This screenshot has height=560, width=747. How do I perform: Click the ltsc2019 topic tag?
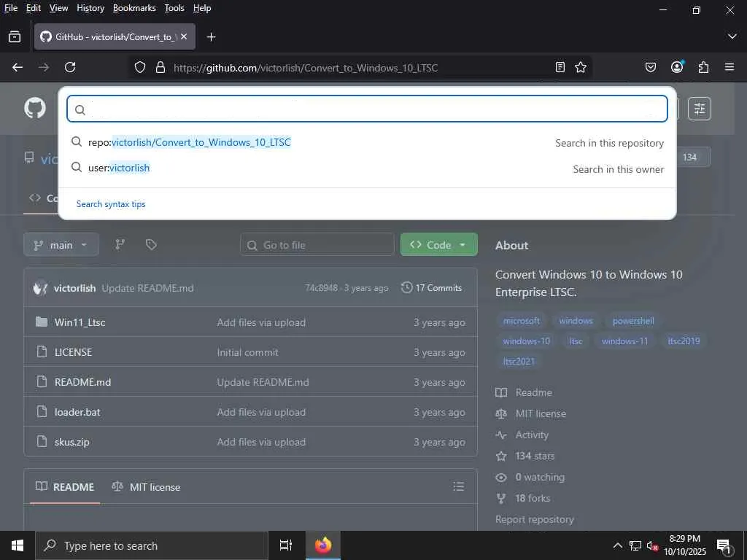click(684, 341)
